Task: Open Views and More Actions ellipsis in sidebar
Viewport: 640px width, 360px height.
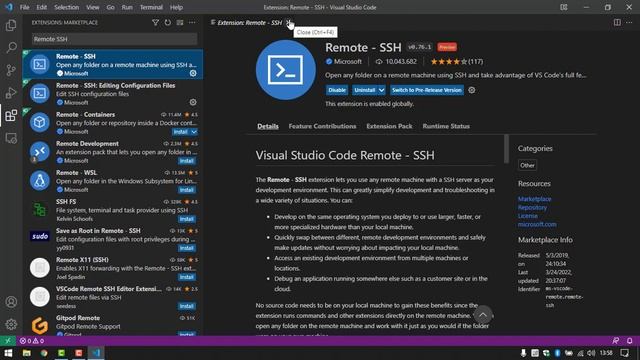Action: [192, 22]
